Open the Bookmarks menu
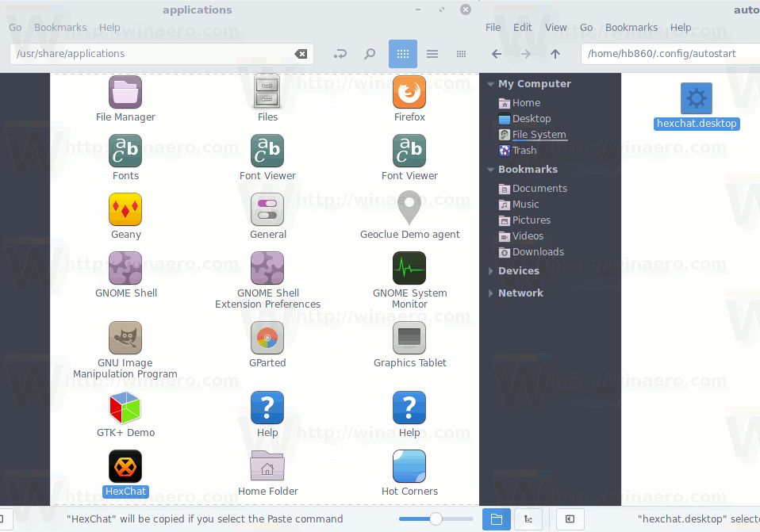Viewport: 760px width, 532px height. click(60, 27)
